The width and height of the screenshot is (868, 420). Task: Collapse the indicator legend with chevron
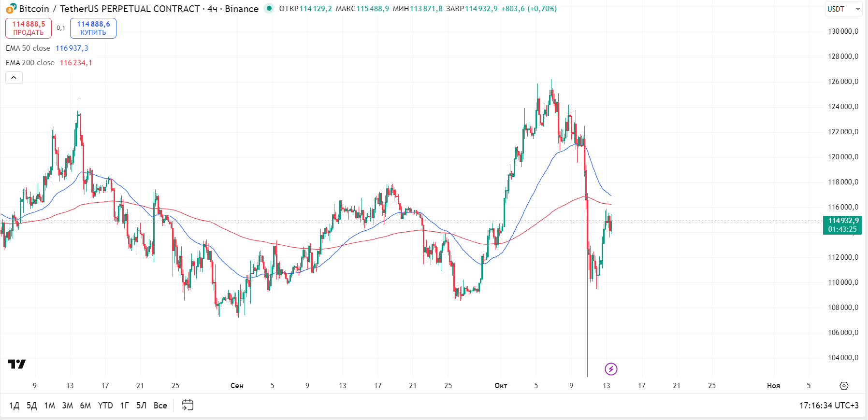pyautogui.click(x=14, y=78)
